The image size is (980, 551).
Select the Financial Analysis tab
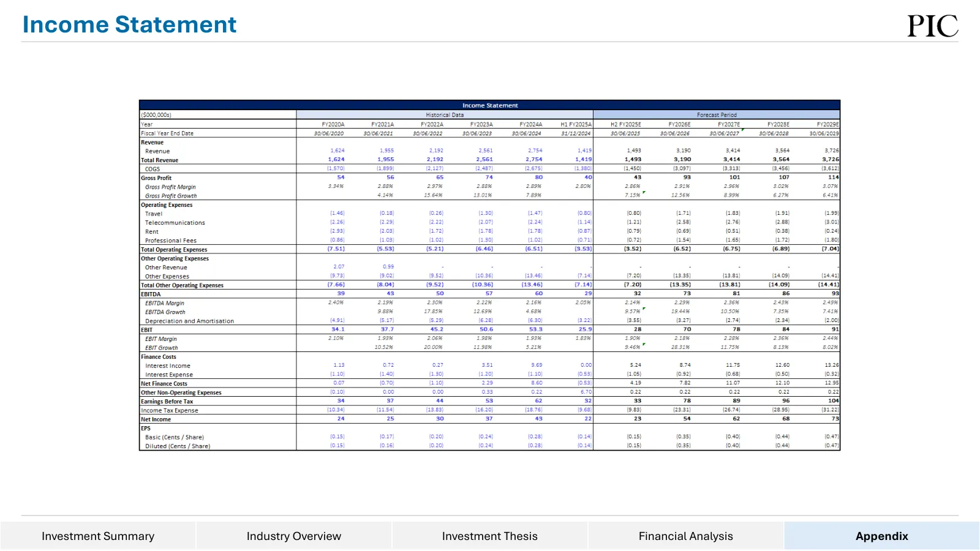[686, 536]
